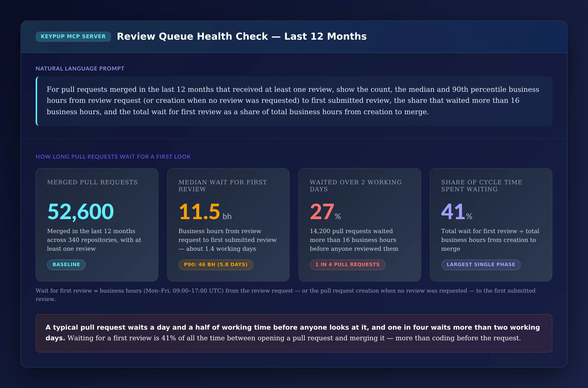Screen dimensions: 588x388
Task: Select the NATURAL LANGUAGE PROMPT label
Action: point(80,68)
